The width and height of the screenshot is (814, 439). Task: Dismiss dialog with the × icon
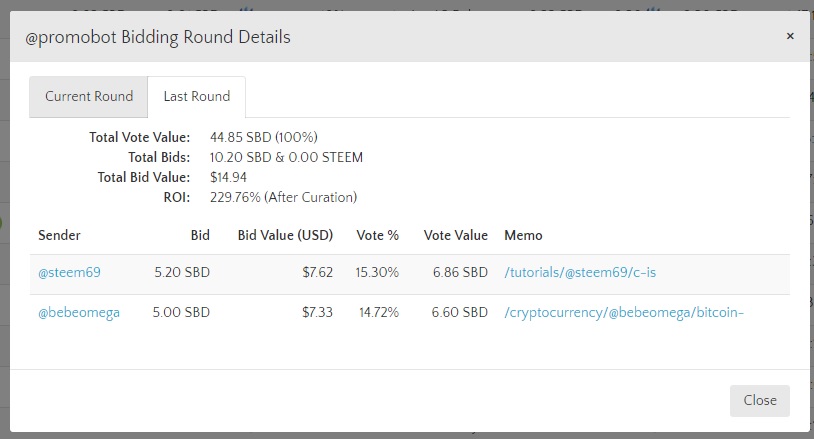coord(790,36)
